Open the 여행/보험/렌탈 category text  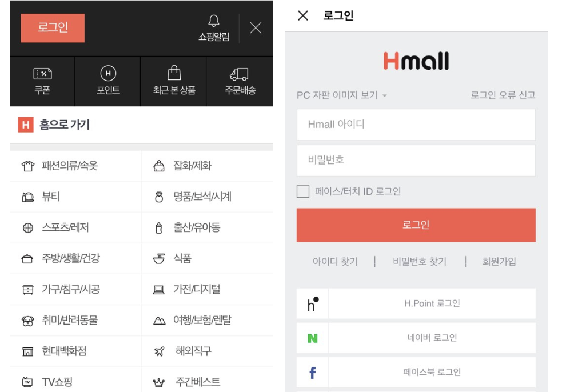(202, 320)
